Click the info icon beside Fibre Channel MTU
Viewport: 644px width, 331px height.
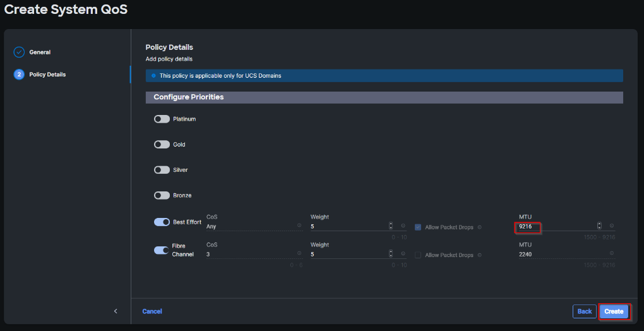pyautogui.click(x=611, y=254)
